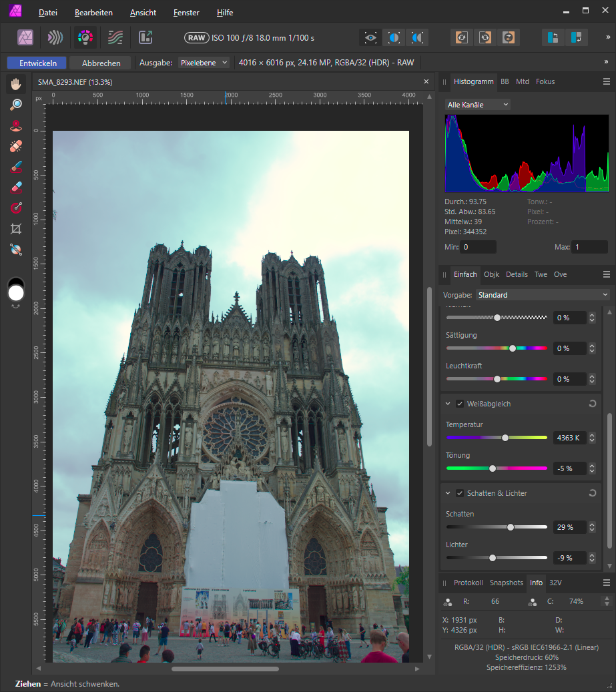Click the first orange sync icon
This screenshot has width=616, height=692.
(462, 37)
